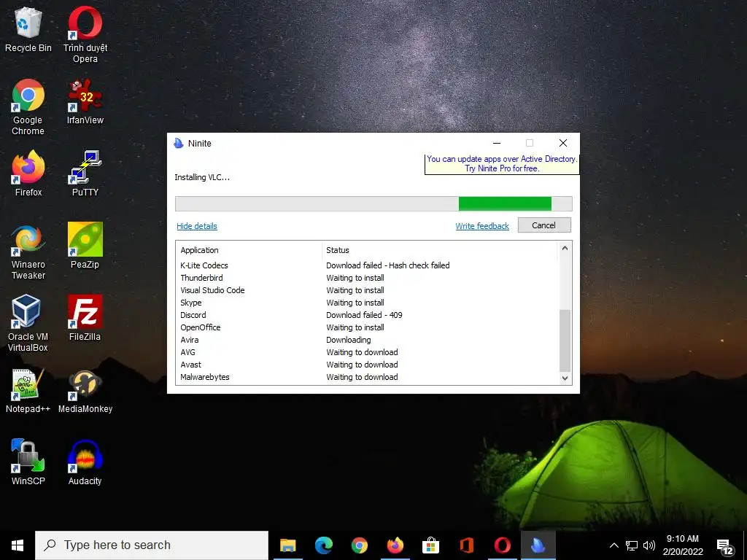The image size is (747, 560).
Task: Open Chrome from the taskbar
Action: [359, 545]
